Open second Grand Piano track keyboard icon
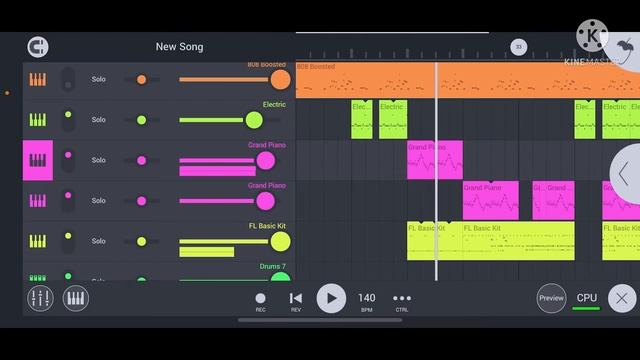Viewport: 640px width, 360px height. point(38,201)
